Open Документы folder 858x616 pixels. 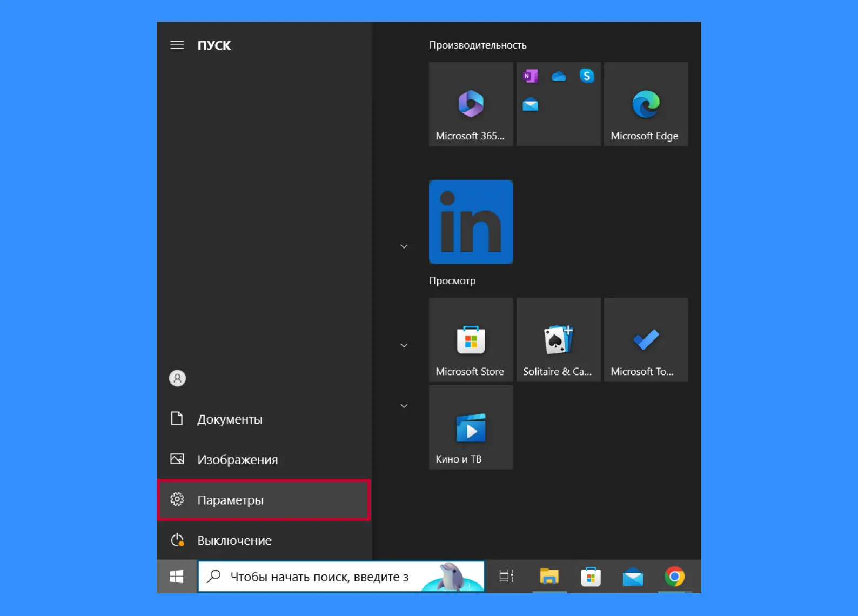click(x=264, y=419)
